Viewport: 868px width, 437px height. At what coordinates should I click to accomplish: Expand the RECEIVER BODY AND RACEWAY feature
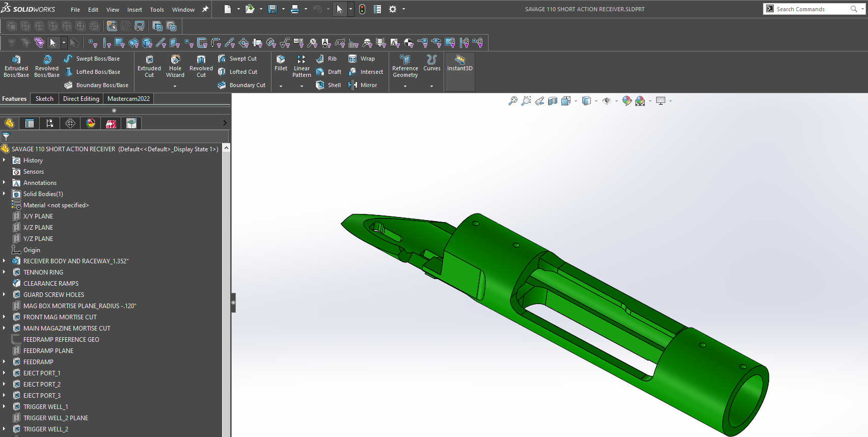pyautogui.click(x=4, y=261)
